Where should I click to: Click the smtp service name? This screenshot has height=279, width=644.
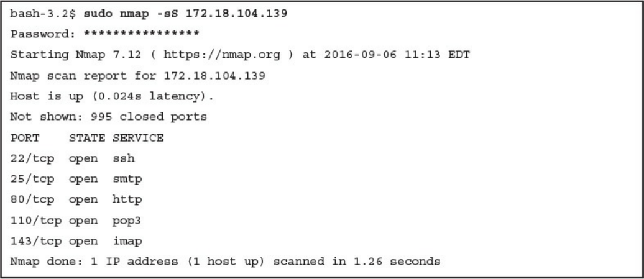point(127,179)
